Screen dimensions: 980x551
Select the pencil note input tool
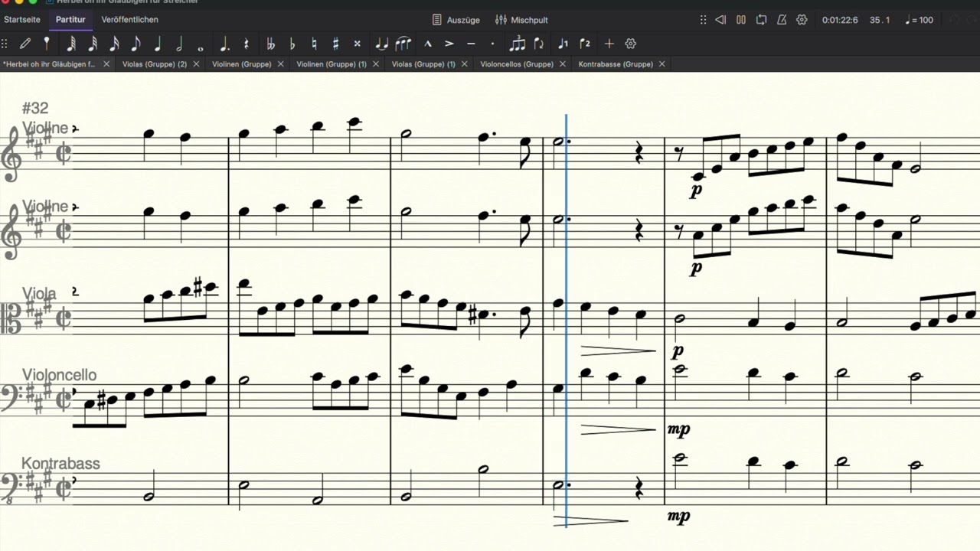pyautogui.click(x=25, y=44)
